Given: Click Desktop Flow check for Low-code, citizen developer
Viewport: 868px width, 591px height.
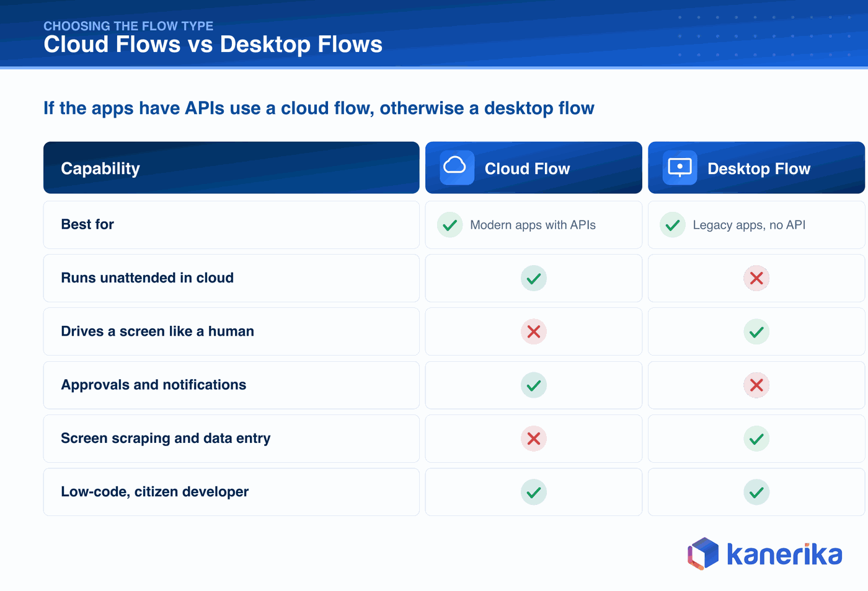Looking at the screenshot, I should click(x=756, y=492).
